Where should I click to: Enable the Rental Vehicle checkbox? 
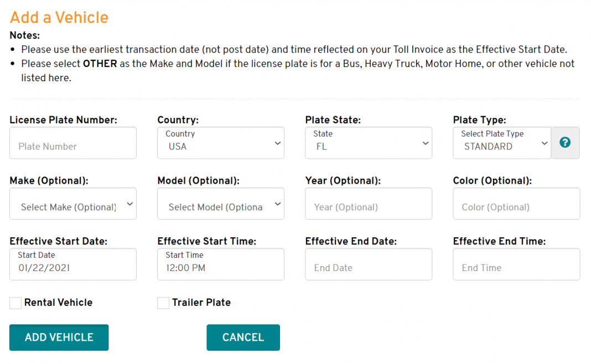[x=15, y=303]
